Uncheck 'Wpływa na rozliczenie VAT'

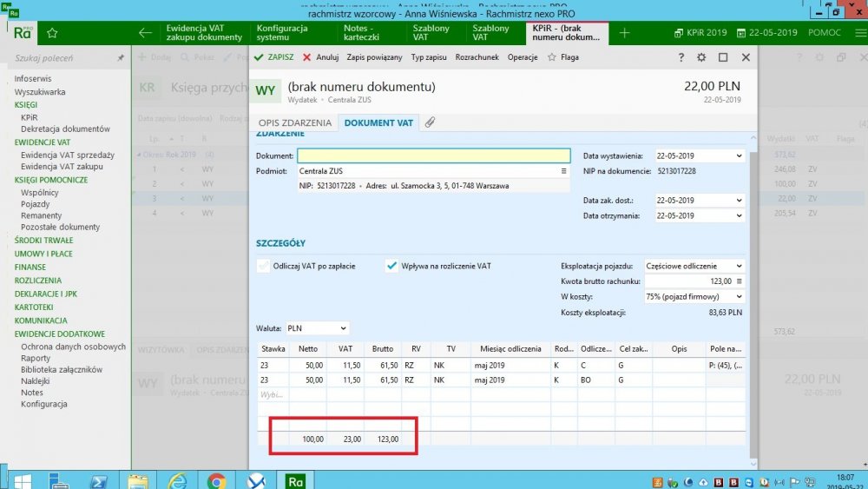point(391,267)
